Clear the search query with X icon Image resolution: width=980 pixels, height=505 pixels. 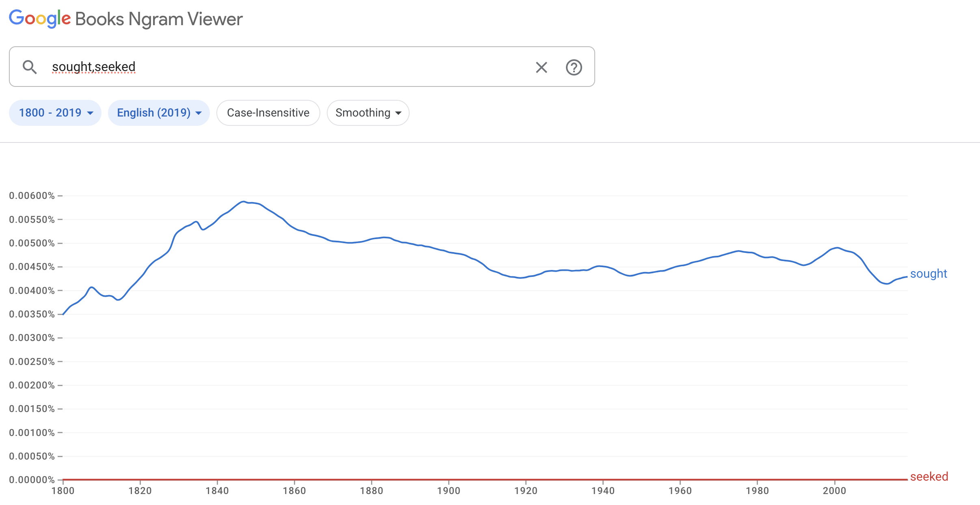click(x=541, y=67)
